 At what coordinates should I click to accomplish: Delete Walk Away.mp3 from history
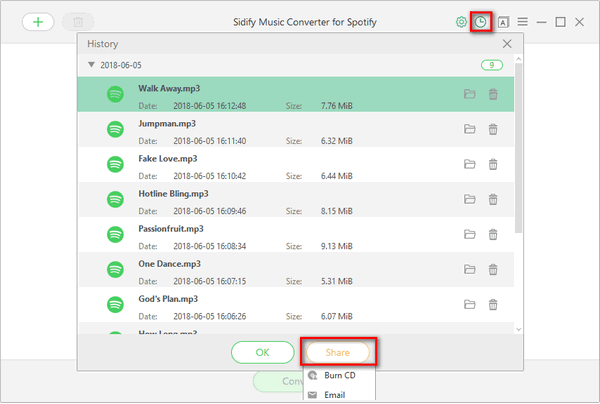tap(493, 94)
